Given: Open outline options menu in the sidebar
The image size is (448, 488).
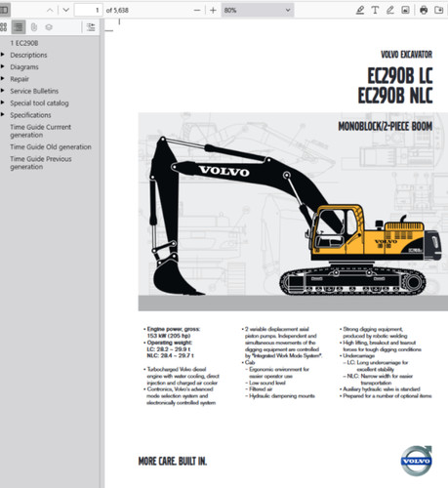Looking at the screenshot, I should tap(91, 27).
